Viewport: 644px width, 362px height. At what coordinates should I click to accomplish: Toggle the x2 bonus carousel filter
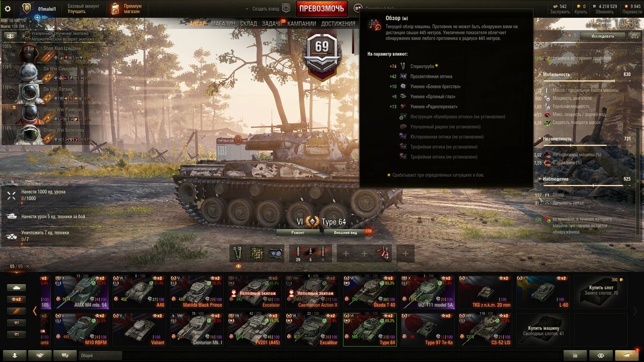[16, 299]
